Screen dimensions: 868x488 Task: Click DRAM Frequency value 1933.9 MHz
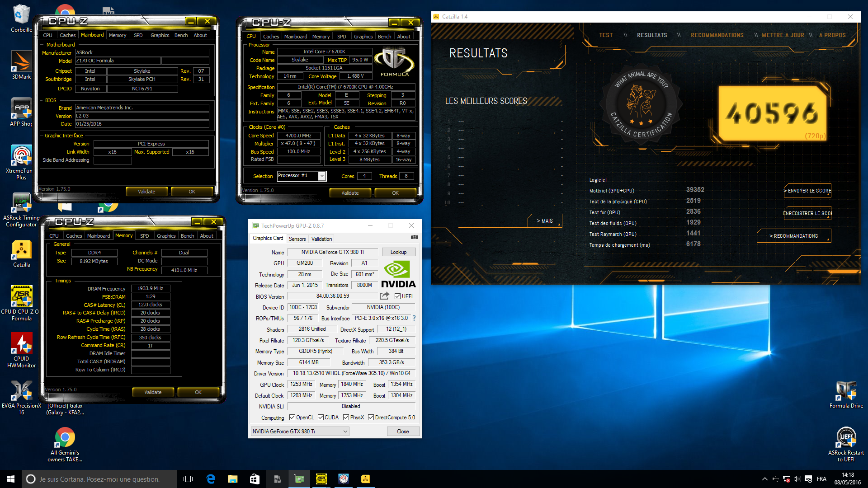pyautogui.click(x=151, y=288)
